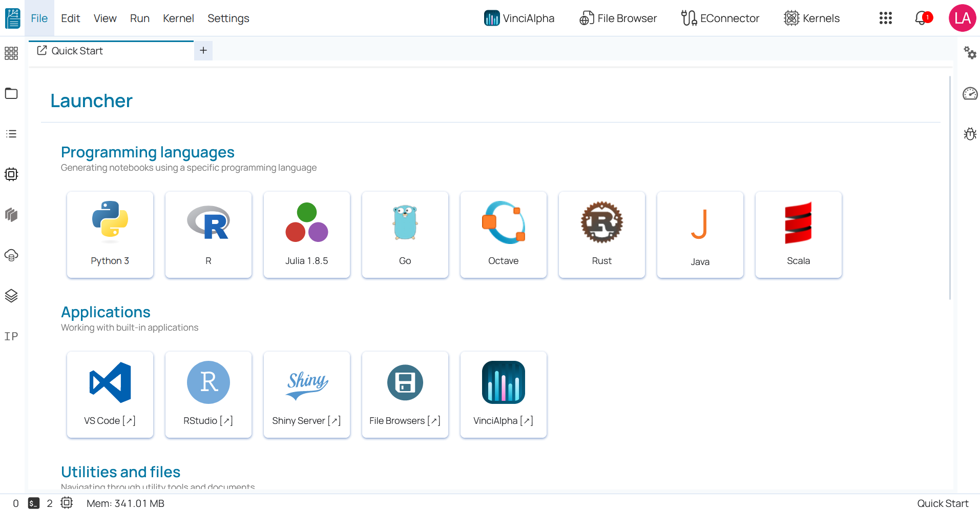Image resolution: width=980 pixels, height=510 pixels.
Task: Create a Java notebook
Action: 700,235
